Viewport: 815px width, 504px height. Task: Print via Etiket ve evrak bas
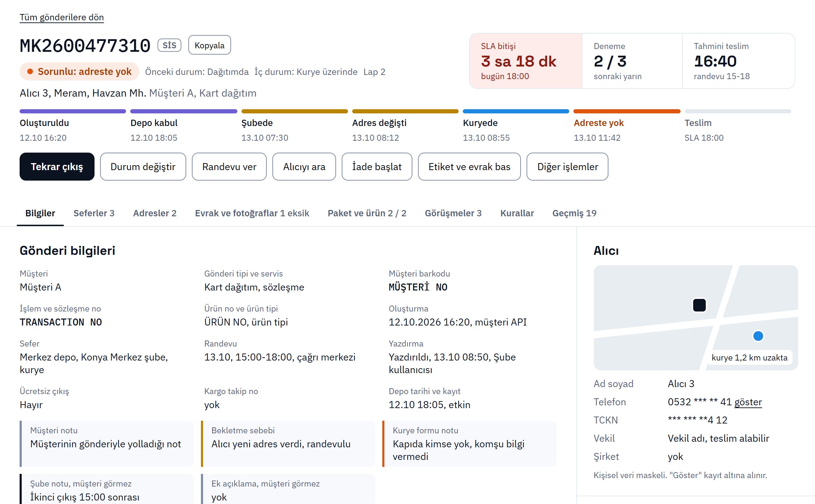tap(469, 167)
